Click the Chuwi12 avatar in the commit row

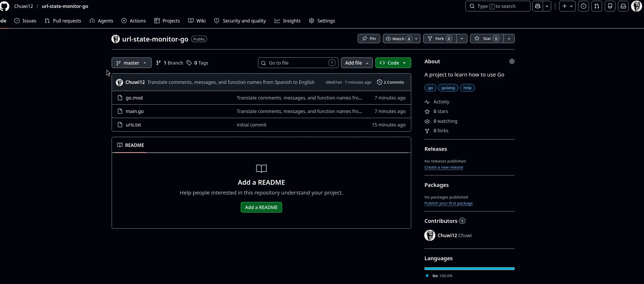119,82
